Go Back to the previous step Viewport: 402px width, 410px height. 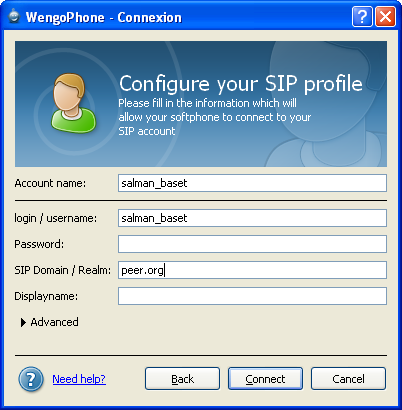tap(182, 379)
